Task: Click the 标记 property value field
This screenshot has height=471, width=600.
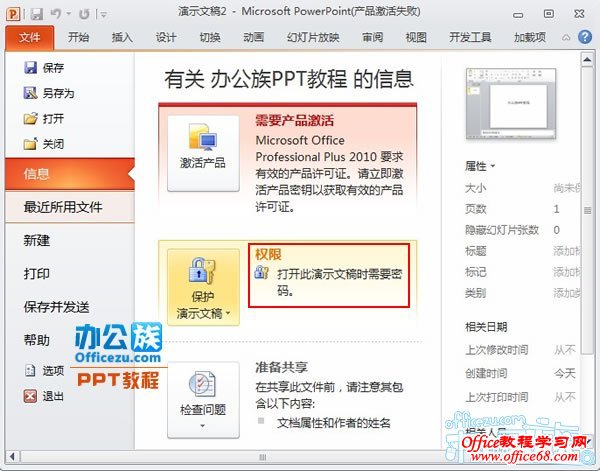Action: (567, 272)
